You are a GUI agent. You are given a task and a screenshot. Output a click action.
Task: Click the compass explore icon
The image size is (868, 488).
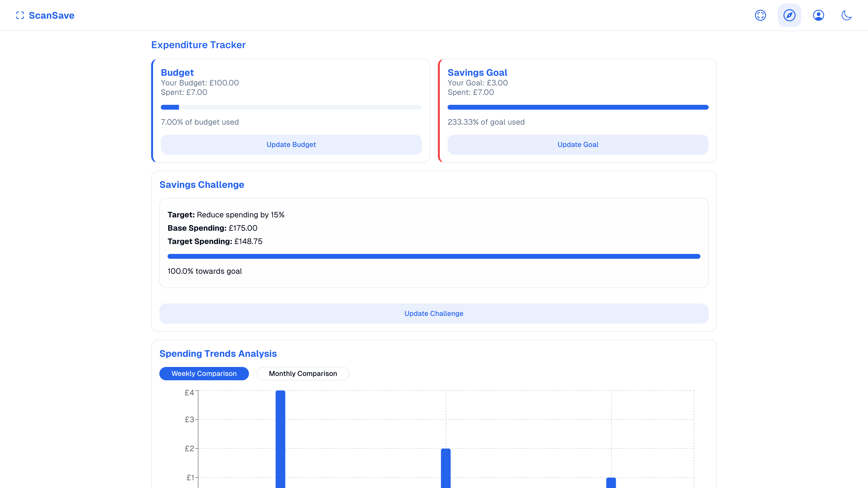(x=789, y=15)
